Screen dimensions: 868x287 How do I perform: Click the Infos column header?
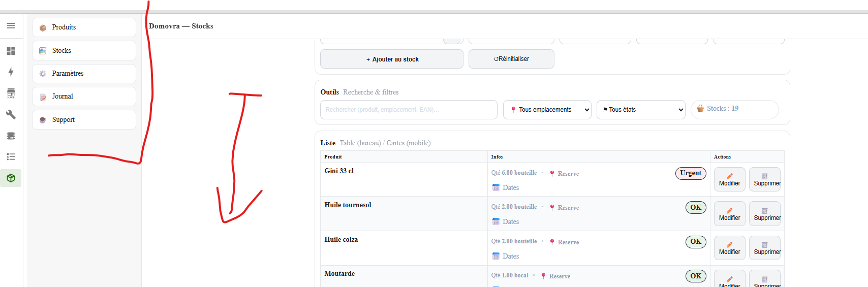pos(497,157)
